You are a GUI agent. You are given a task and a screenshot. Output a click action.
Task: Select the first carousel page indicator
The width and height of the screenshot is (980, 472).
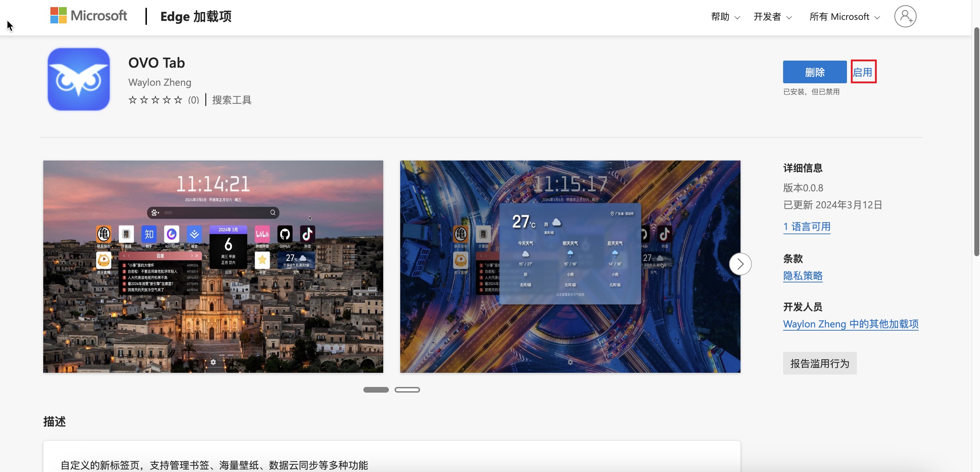point(376,389)
